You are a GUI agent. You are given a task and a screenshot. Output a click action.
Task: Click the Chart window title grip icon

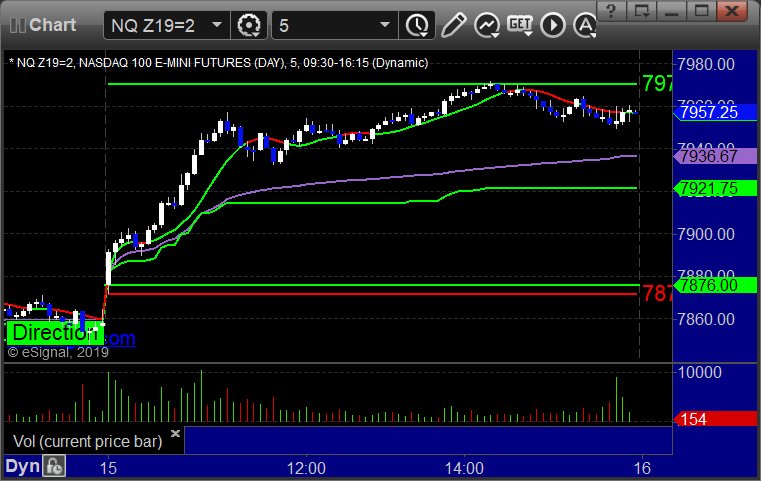click(x=17, y=25)
